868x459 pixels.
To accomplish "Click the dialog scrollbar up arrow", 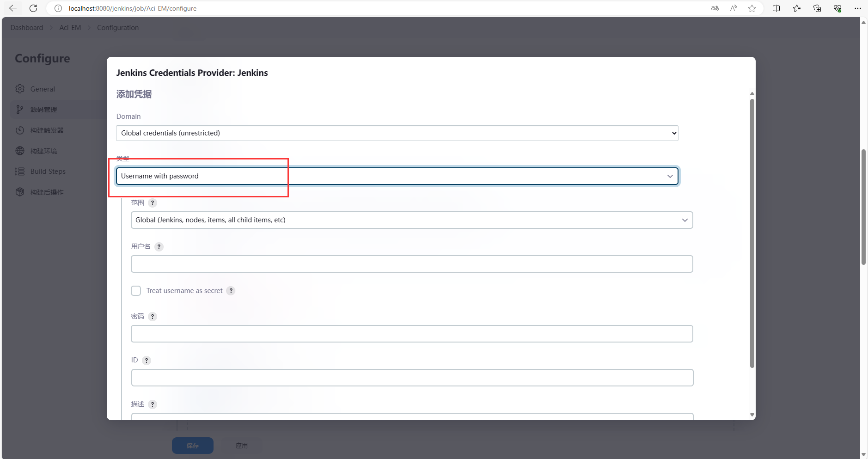I will [x=752, y=94].
